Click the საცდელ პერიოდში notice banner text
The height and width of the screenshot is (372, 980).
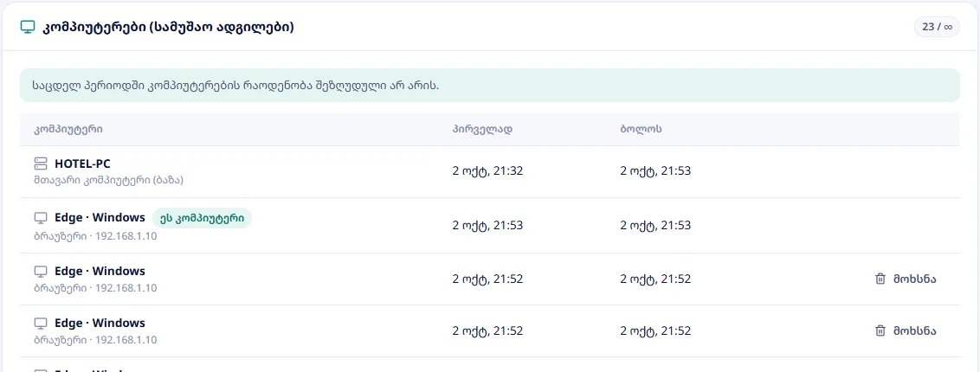click(236, 85)
